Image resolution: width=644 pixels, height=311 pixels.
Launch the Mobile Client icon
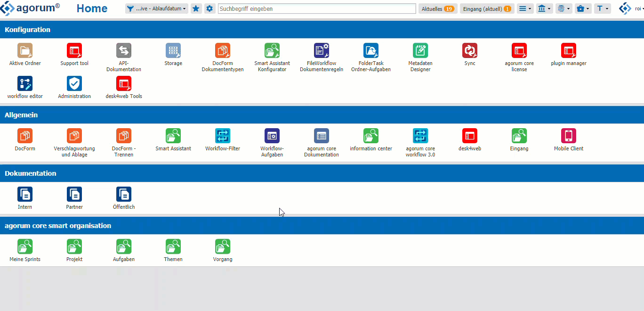[x=569, y=136]
